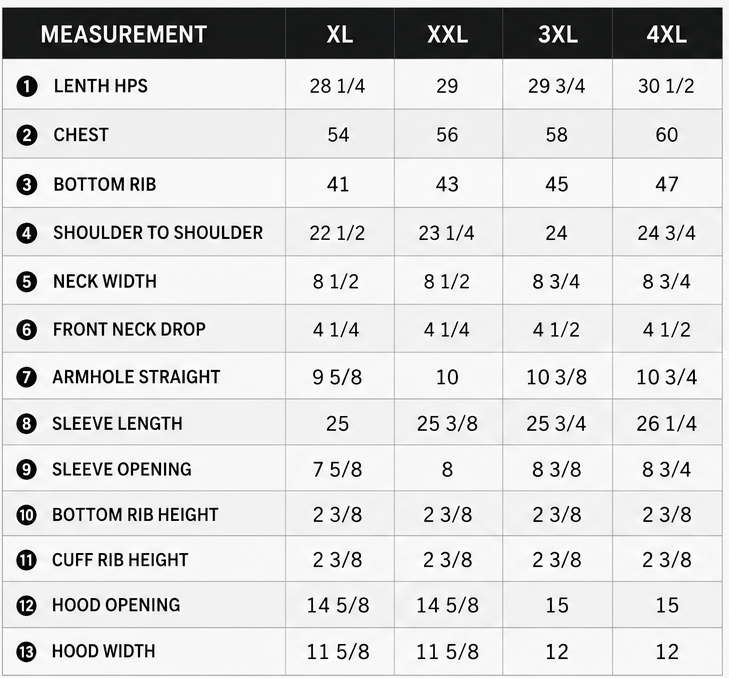Click the SLEEVE LENGTH row label

coord(117,424)
